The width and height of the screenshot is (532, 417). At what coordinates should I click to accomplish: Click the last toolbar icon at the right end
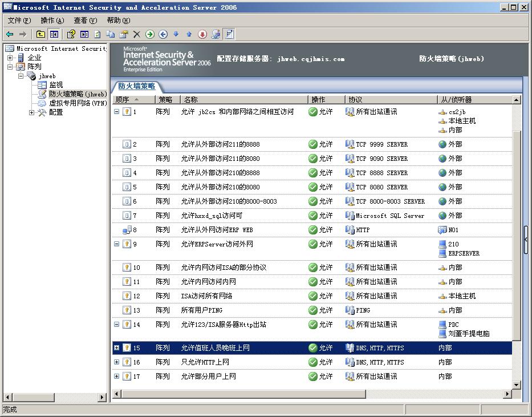pyautogui.click(x=230, y=34)
